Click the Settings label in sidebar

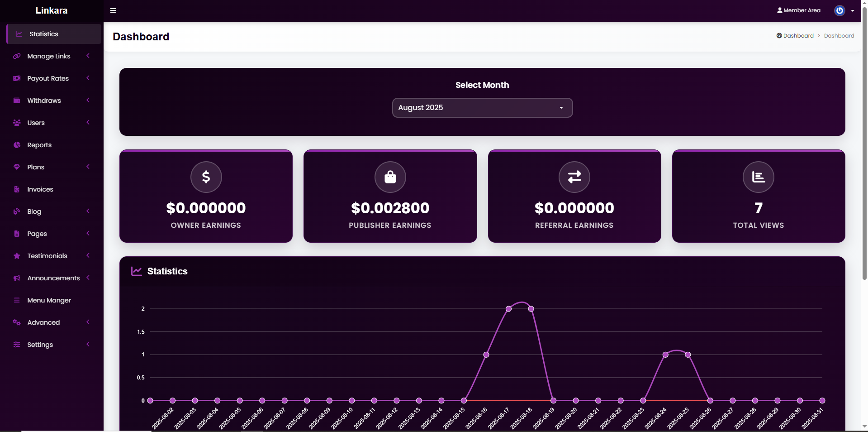40,345
